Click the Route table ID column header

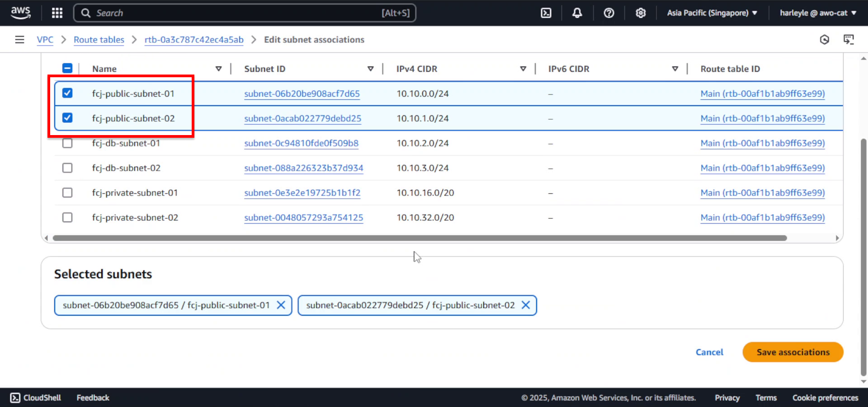(x=730, y=69)
